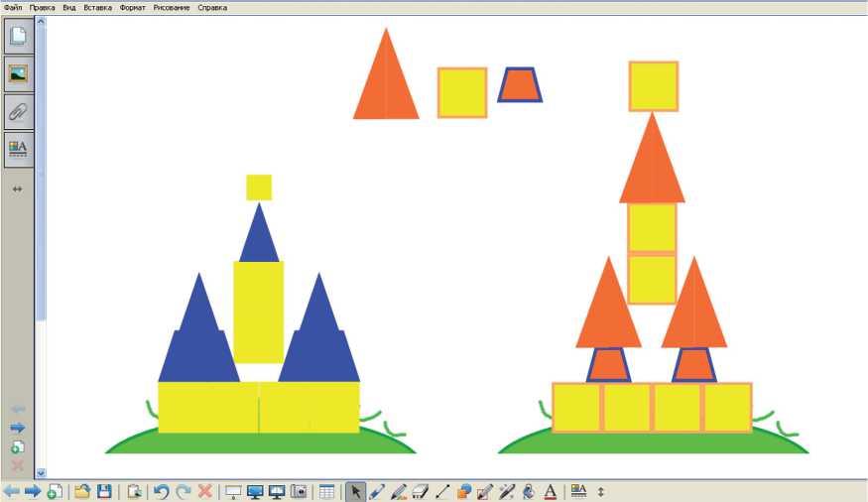Go to next page using the sidebar arrow
Screen dimensions: 868x502
pos(18,428)
